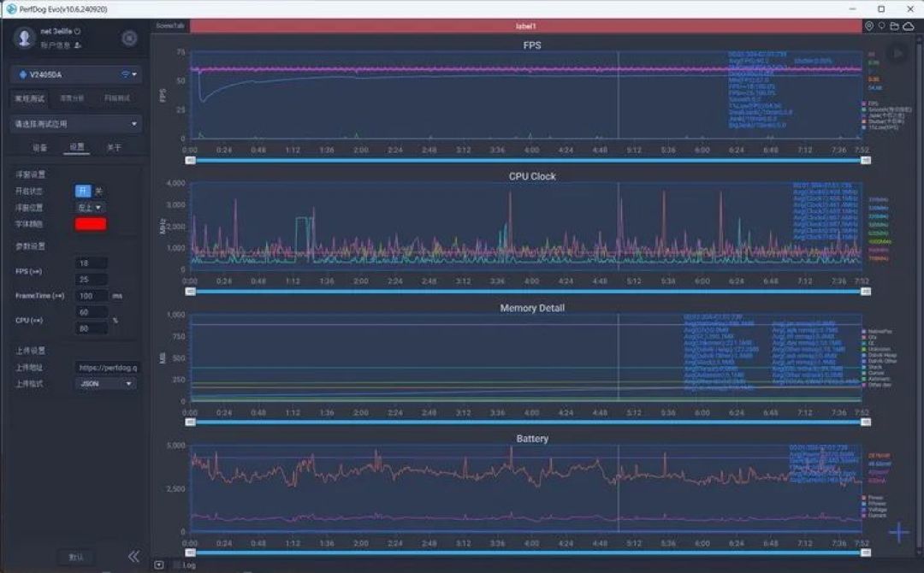Viewport: 924px width, 573px height.
Task: Switch floating window state to 关
Action: coord(98,191)
